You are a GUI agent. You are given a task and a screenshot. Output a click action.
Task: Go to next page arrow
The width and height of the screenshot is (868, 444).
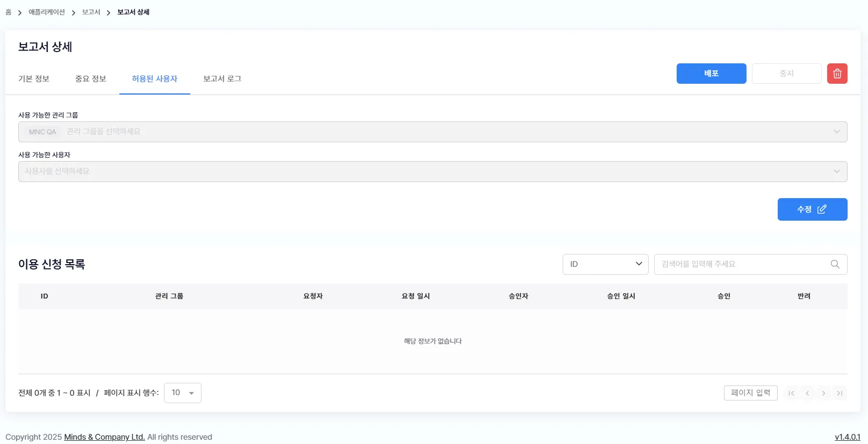[823, 393]
